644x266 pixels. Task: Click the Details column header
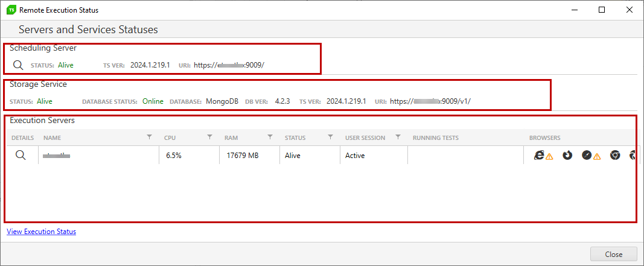(x=22, y=138)
